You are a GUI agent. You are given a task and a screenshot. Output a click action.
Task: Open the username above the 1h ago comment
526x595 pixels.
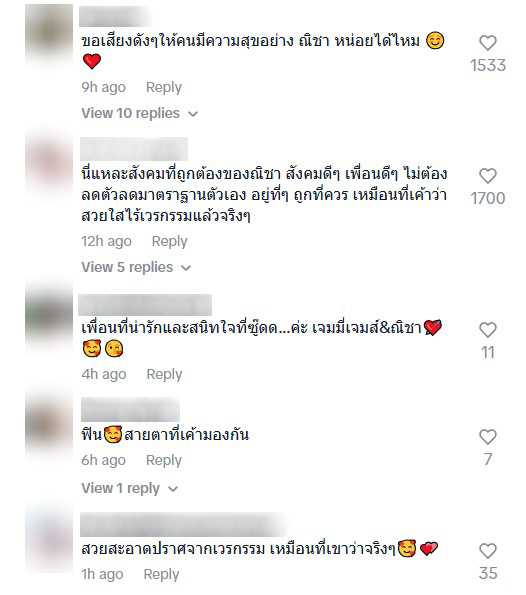point(184,524)
